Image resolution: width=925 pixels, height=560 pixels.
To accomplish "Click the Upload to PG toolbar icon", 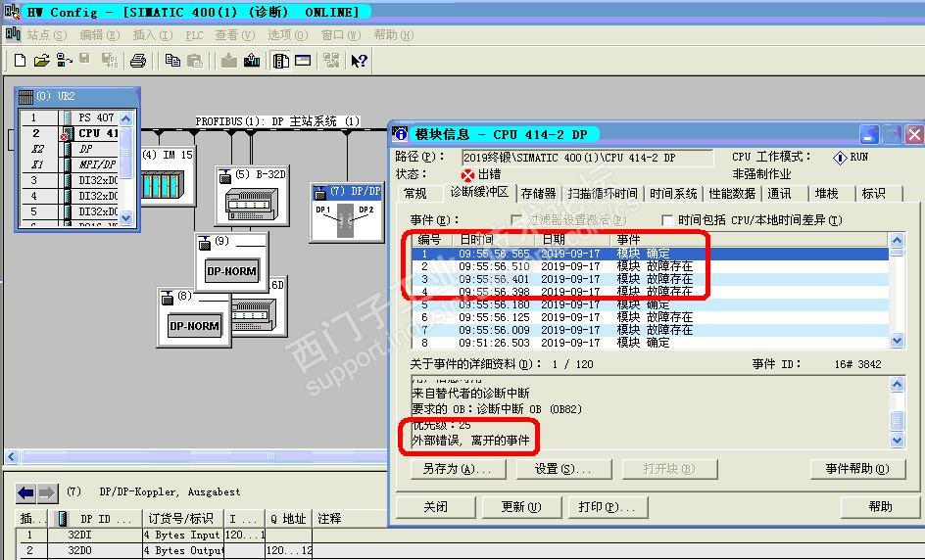I will tap(252, 60).
